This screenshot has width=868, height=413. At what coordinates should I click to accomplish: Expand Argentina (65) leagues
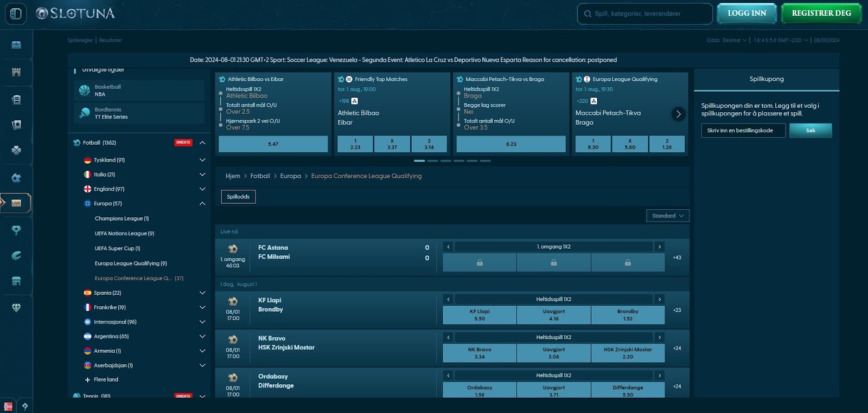point(202,337)
